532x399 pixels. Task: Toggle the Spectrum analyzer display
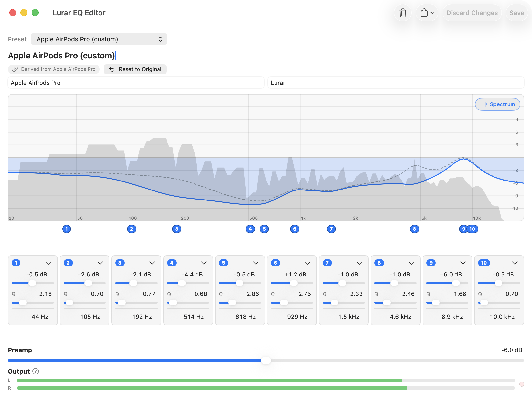[x=497, y=104]
